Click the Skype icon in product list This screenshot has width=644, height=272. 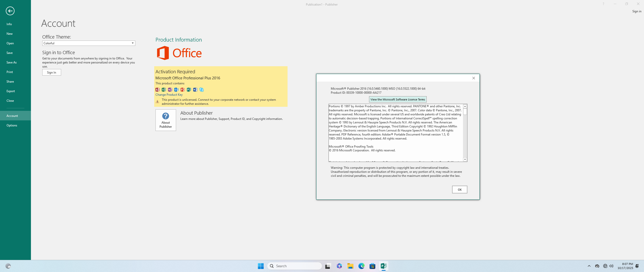202,90
